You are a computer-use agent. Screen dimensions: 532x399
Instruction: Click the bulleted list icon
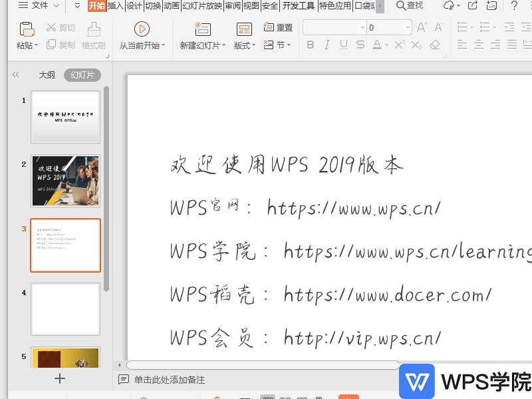[462, 27]
